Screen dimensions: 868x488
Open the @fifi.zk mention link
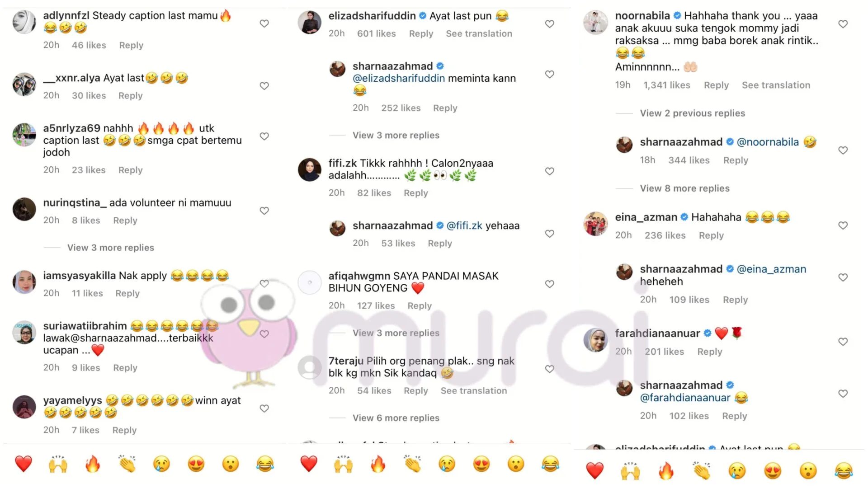point(464,225)
